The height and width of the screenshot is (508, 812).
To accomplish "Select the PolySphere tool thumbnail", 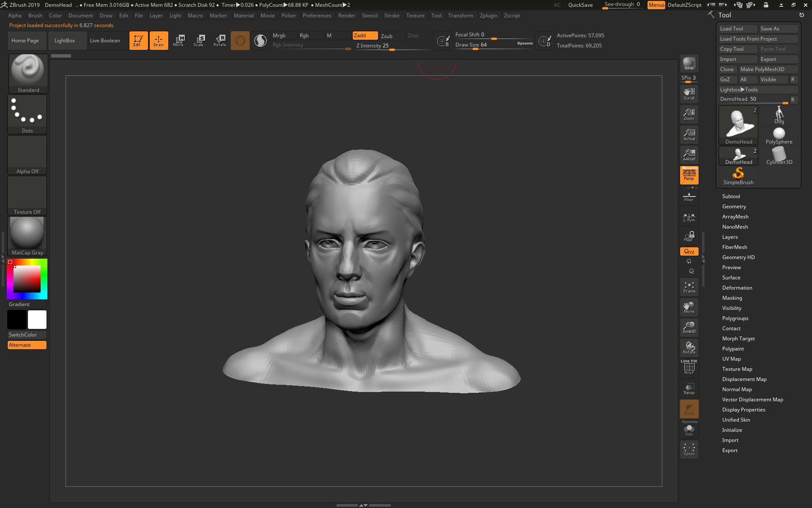I will (779, 136).
